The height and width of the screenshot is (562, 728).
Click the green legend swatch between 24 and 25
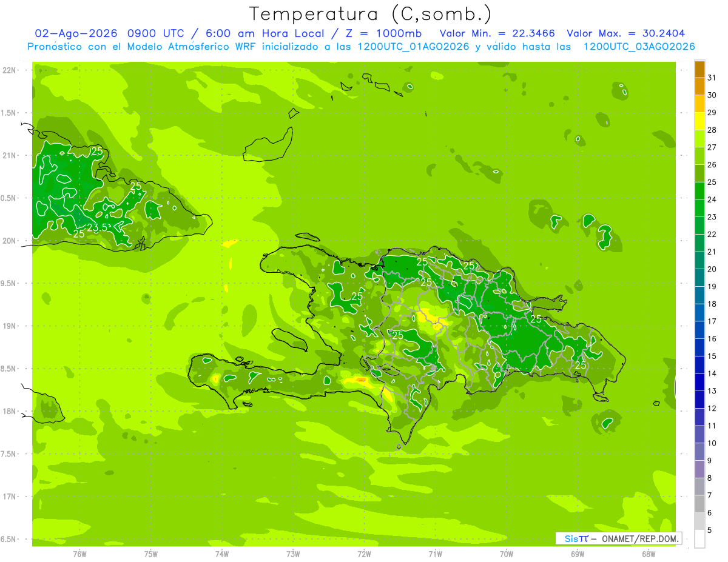(x=699, y=191)
